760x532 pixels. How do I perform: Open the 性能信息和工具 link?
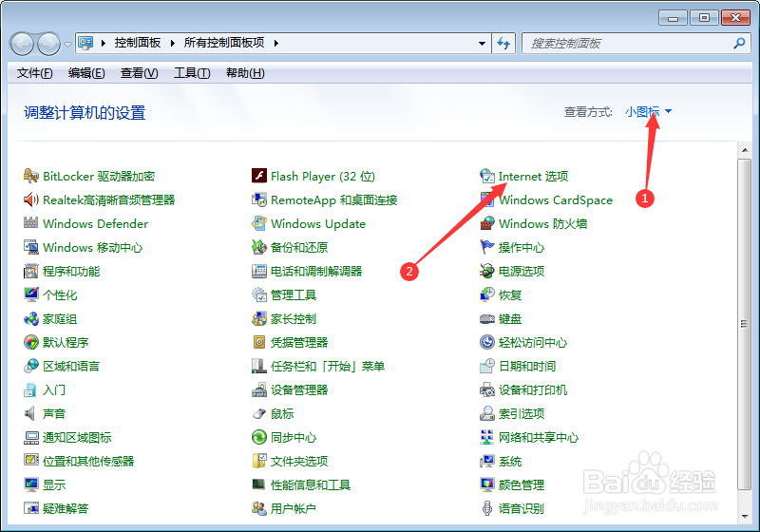coord(311,485)
